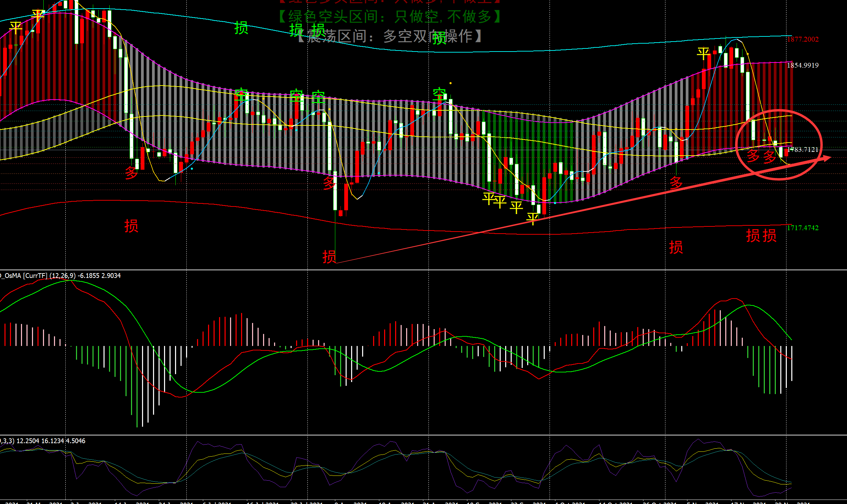Click the green 损 marker near top left-center

241,28
